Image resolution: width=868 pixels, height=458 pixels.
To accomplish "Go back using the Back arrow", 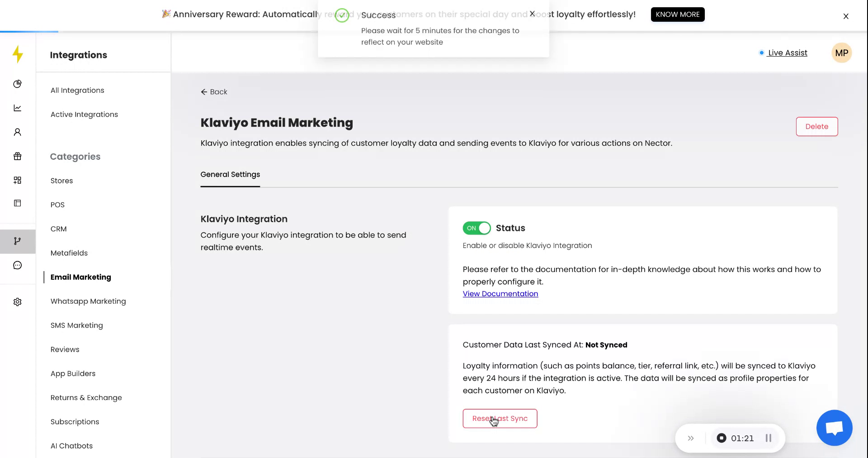I will (x=214, y=92).
